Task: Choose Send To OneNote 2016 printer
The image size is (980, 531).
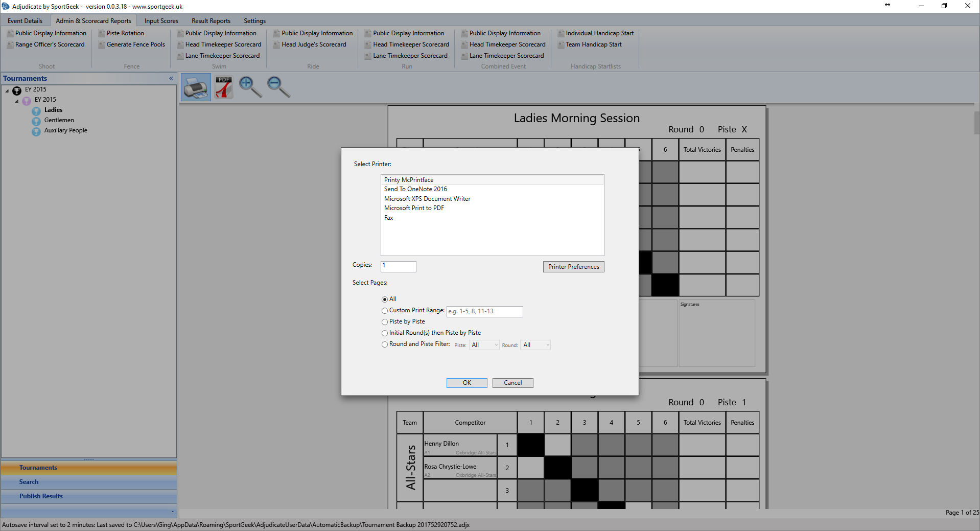Action: [492, 189]
